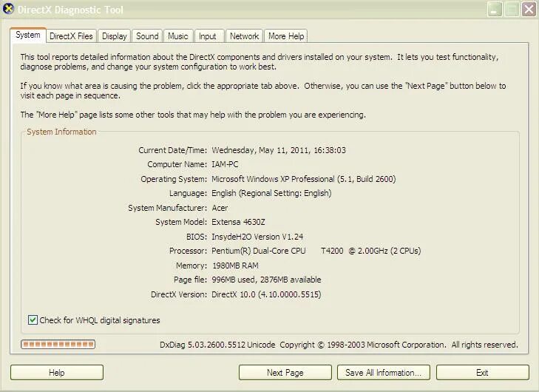Viewport: 539px width, 392px height.
Task: Click the DirectX icon in the title bar
Action: pyautogui.click(x=8, y=9)
